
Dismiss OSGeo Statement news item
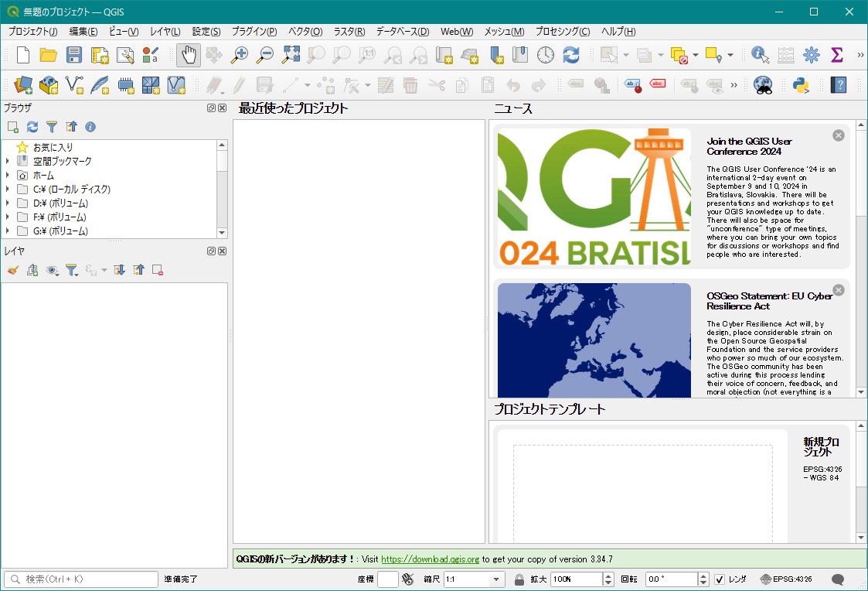point(839,289)
